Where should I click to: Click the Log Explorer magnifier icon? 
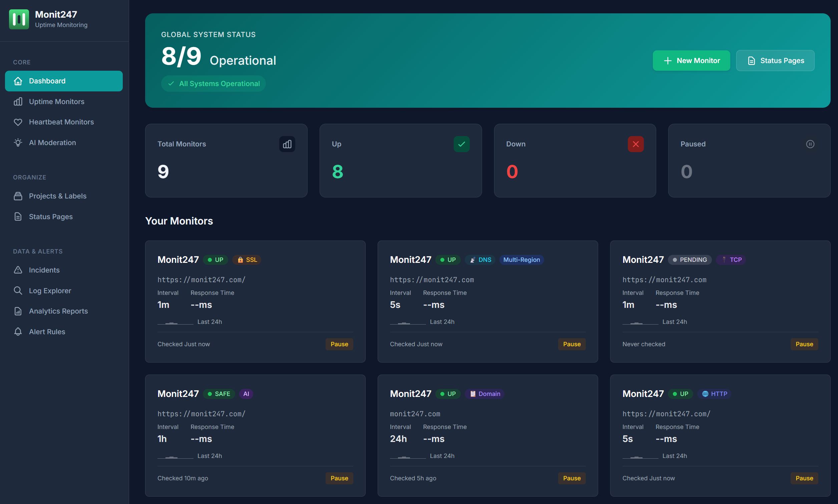point(18,291)
